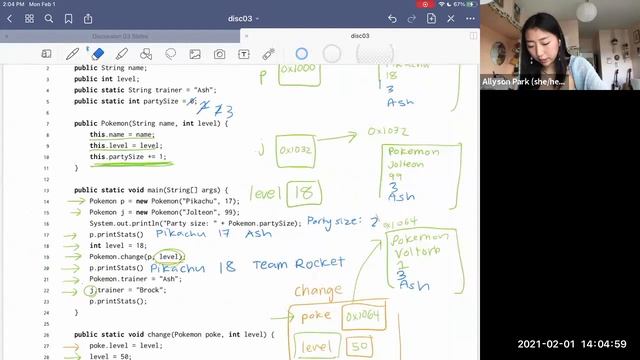This screenshot has width=640, height=360.
Task: Click the 'public static int partySize' line
Action: [136, 101]
